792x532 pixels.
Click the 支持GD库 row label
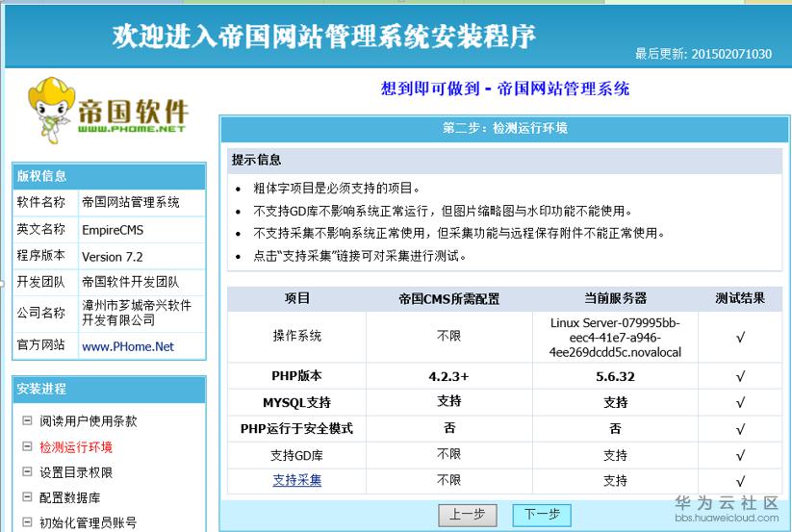(297, 455)
